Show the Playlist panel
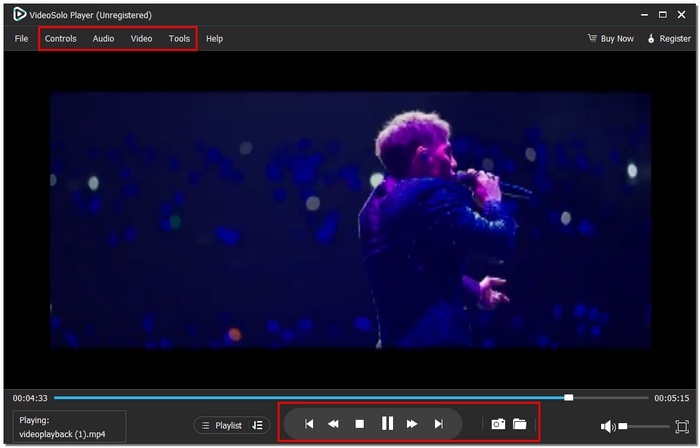Screen dimensions: 700x448 (222, 425)
